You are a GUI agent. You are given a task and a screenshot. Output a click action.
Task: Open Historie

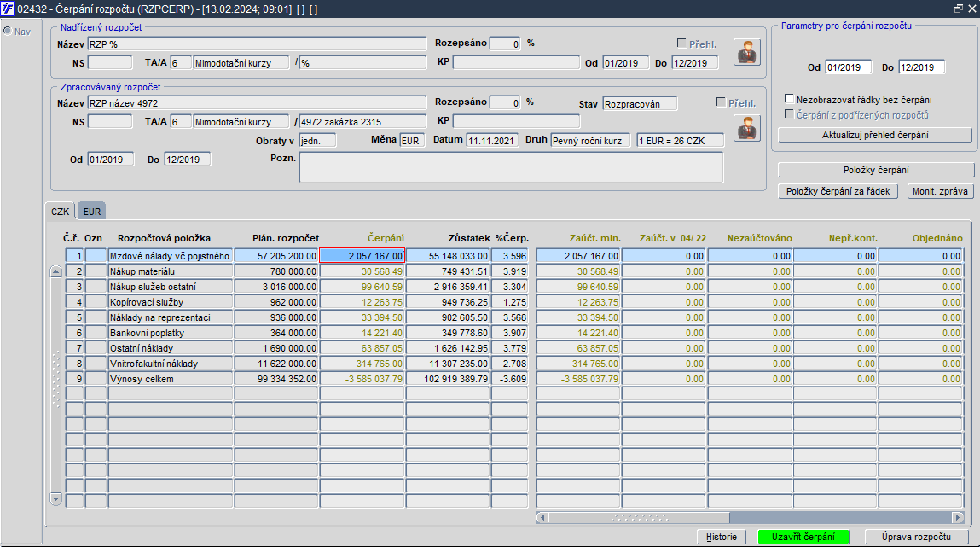tap(722, 537)
